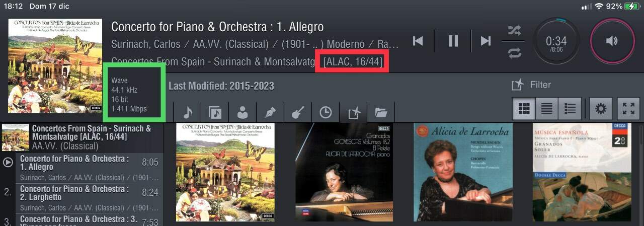Skip to the previous track
The width and height of the screenshot is (644, 226).
pos(418,41)
